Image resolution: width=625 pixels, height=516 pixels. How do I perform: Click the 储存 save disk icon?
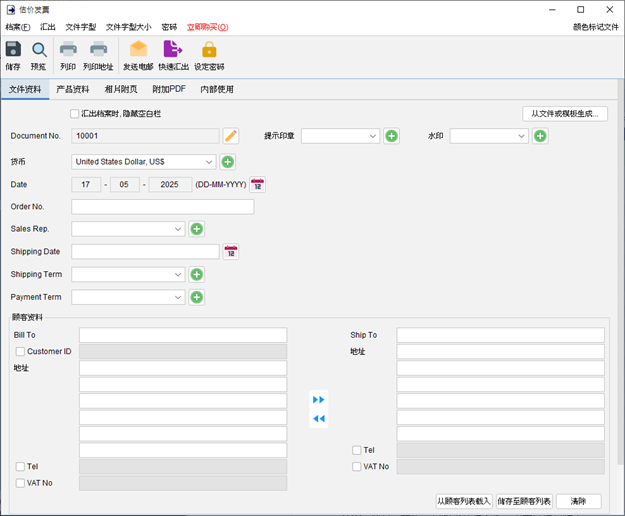pos(13,50)
